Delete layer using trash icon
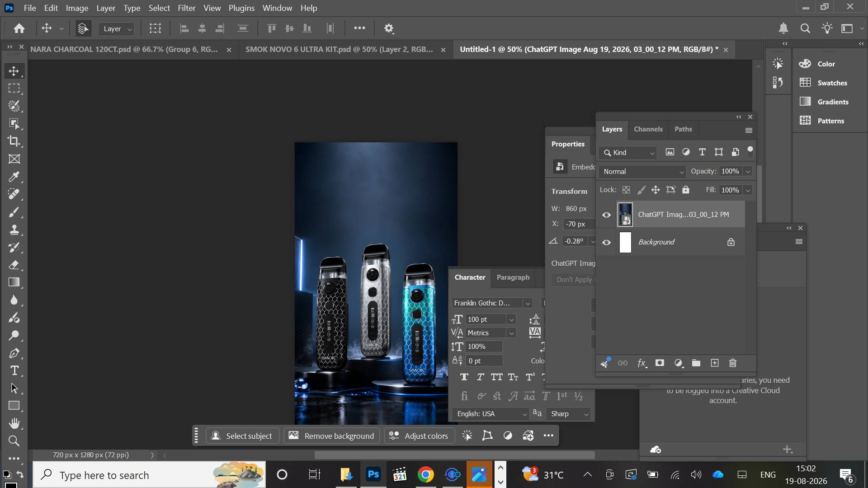Screen dimensions: 868x488 733,363
